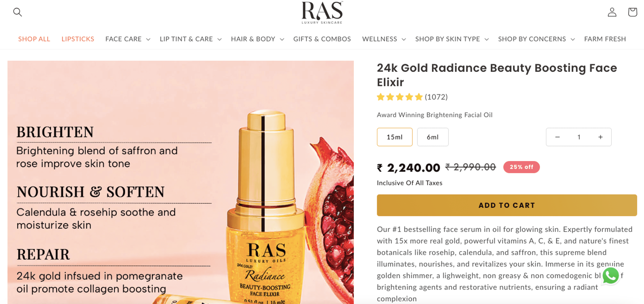This screenshot has height=304, width=644.
Task: Expand the LIP TINT & CARE menu
Action: 191,39
